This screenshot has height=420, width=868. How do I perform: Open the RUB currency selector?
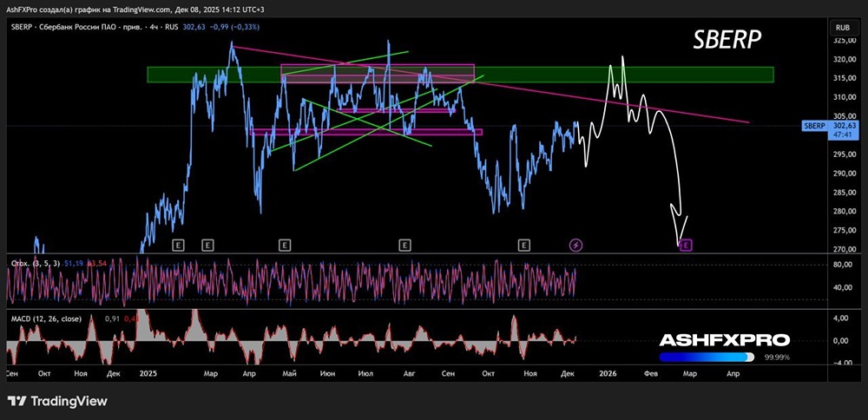(843, 27)
